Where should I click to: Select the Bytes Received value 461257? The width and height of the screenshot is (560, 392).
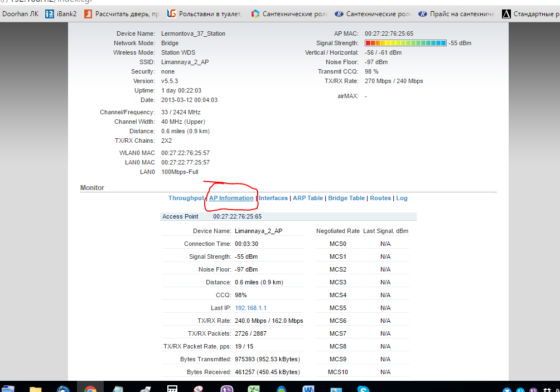(x=268, y=372)
